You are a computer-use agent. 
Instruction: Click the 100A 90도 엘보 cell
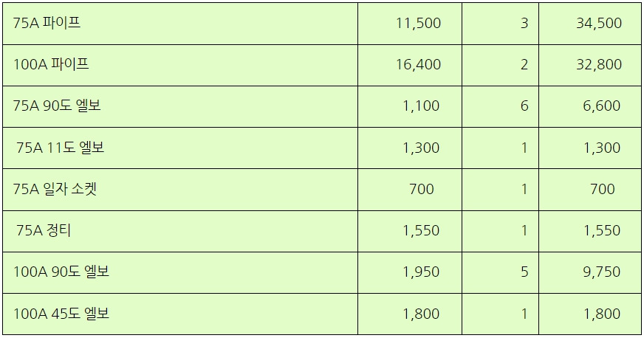pyautogui.click(x=180, y=273)
